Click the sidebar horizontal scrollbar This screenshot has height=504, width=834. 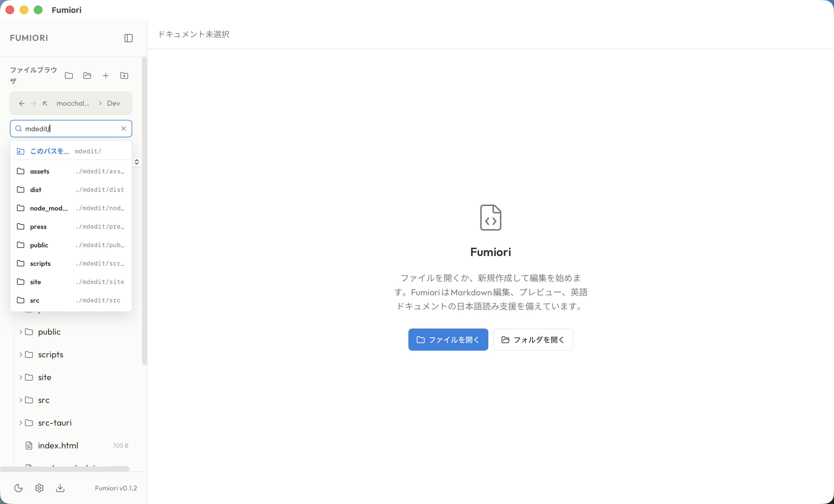coord(65,469)
